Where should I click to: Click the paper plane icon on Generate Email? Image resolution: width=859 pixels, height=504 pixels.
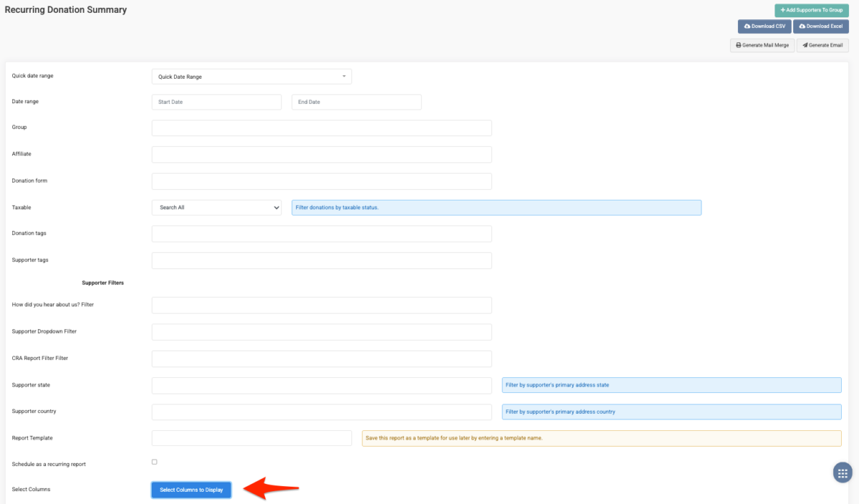click(x=804, y=44)
